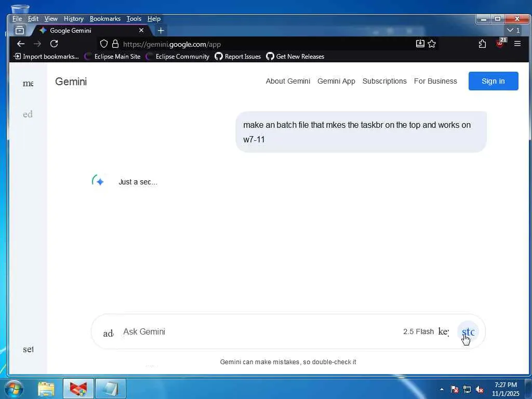
Task: Open the Recycle Bin on desktop
Action: [x=20, y=9]
